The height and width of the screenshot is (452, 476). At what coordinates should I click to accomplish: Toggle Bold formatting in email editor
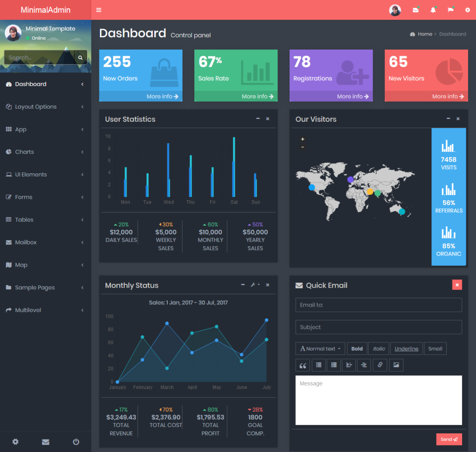pyautogui.click(x=357, y=348)
